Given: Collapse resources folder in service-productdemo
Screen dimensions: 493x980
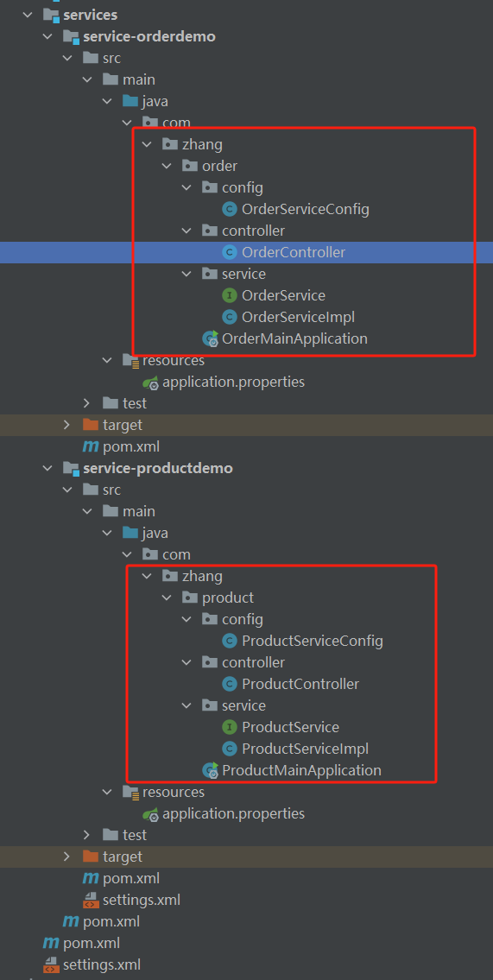Looking at the screenshot, I should [x=107, y=792].
